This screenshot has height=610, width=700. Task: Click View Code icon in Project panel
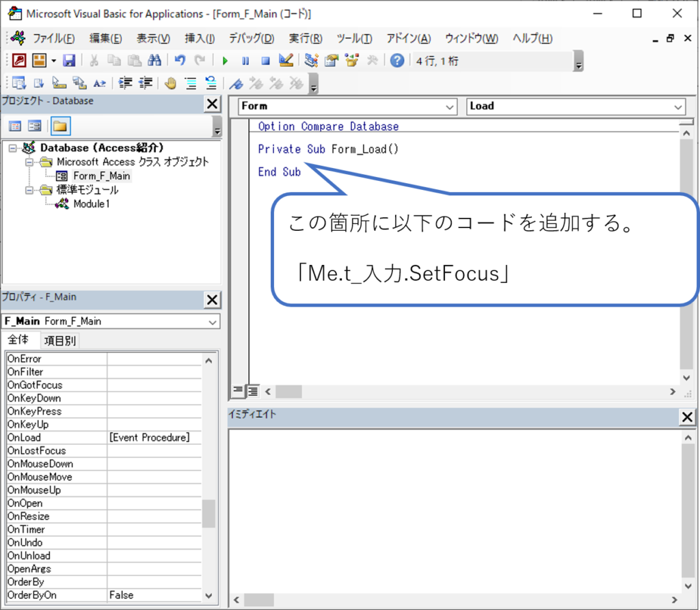(x=15, y=126)
